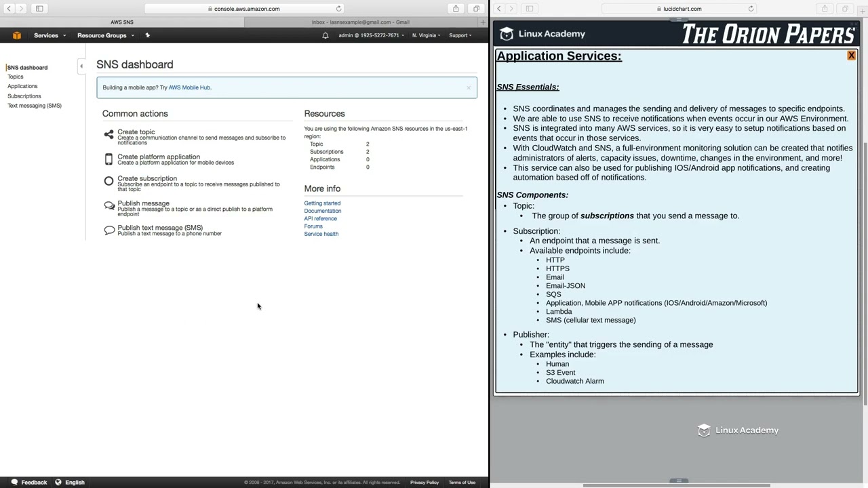
Task: Show tab overview in Lucidchart Safari window
Action: (x=845, y=9)
